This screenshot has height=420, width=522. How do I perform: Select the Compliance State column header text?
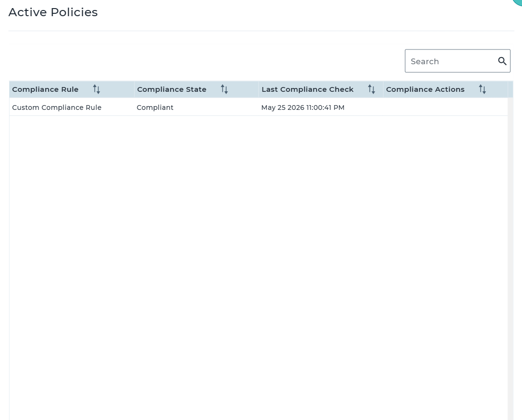point(172,89)
